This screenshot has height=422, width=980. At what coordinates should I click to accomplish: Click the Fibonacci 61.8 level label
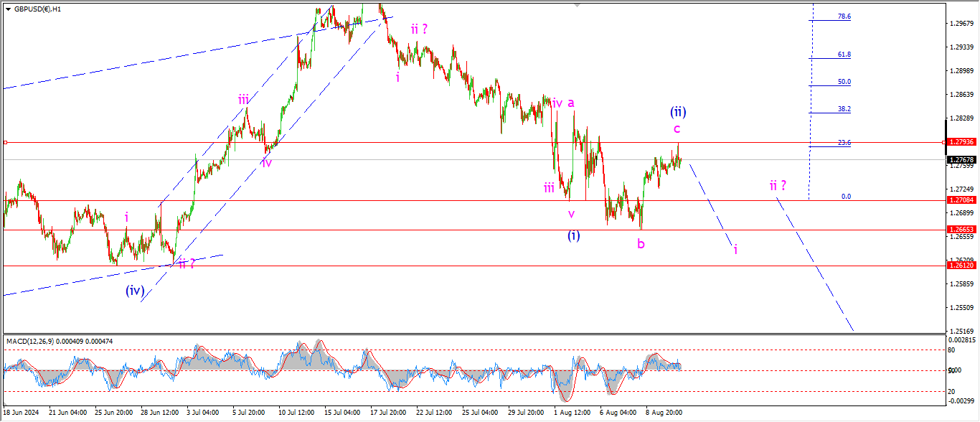844,55
